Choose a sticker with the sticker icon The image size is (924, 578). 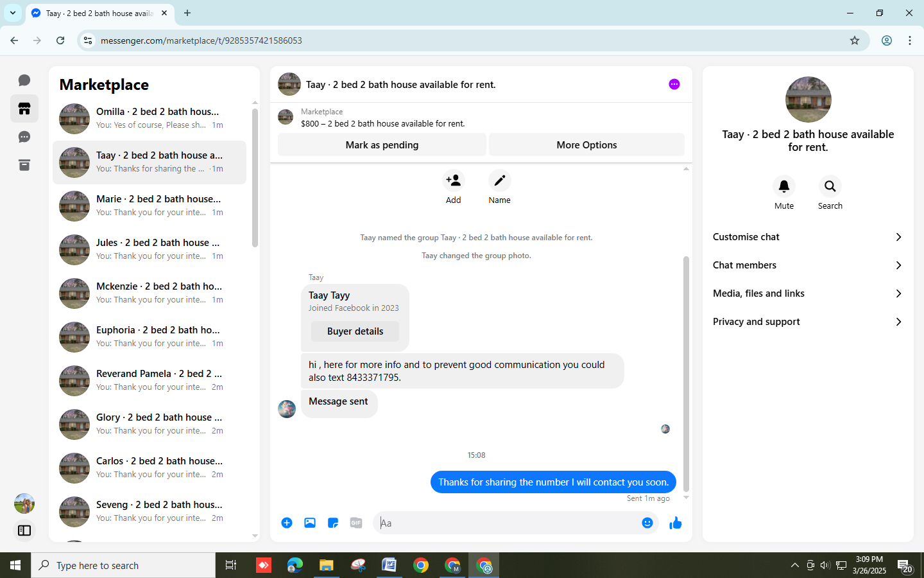click(x=333, y=523)
